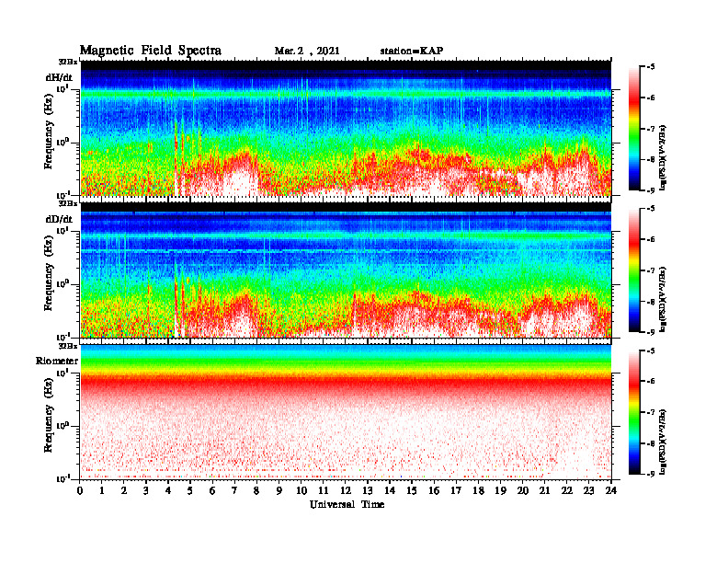The image size is (728, 563).
Task: Click the "2" hour tick label
Action: 124,490
